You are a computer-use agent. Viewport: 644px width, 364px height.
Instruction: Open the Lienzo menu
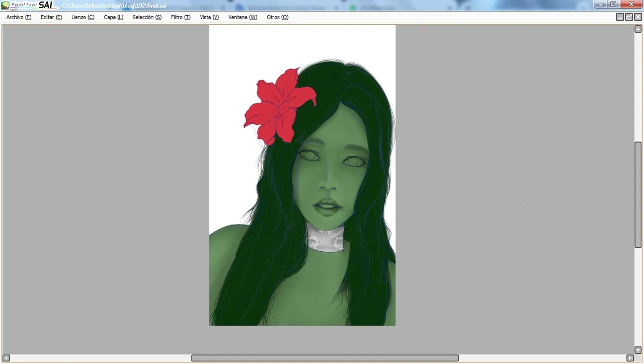pos(83,17)
